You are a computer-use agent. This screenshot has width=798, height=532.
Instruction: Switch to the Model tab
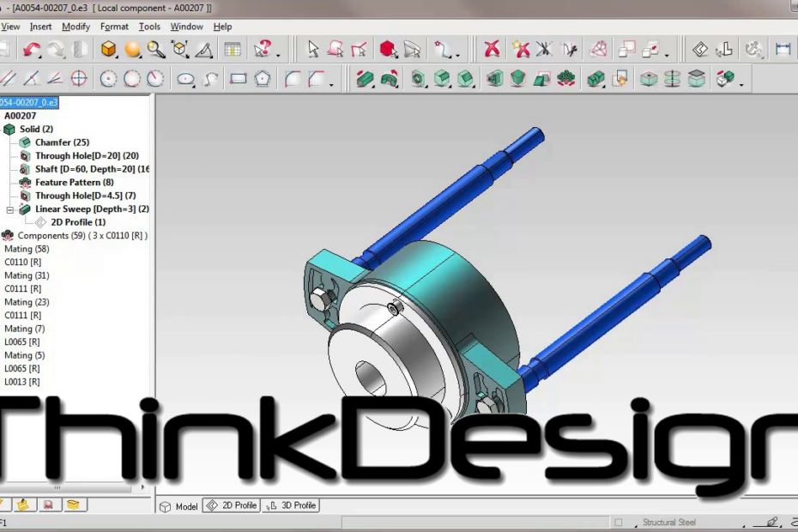tap(178, 506)
